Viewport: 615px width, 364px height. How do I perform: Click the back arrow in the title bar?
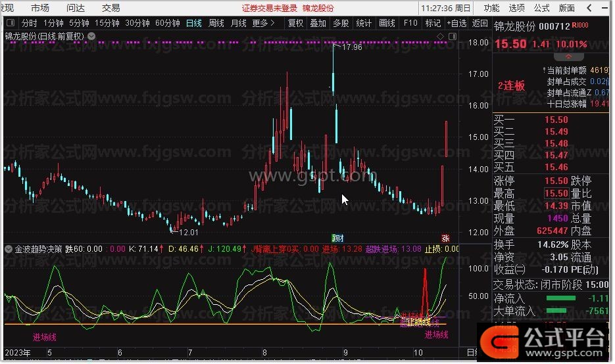coord(589,8)
